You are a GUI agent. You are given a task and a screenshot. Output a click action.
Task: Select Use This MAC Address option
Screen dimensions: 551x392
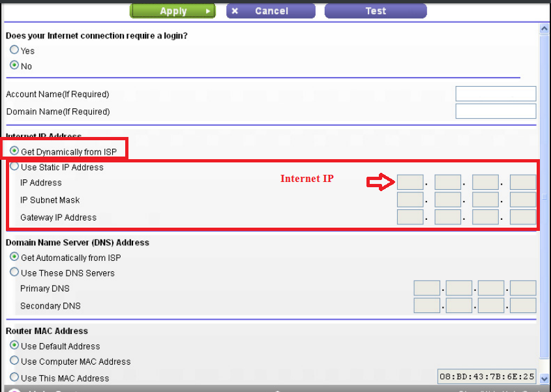[14, 378]
